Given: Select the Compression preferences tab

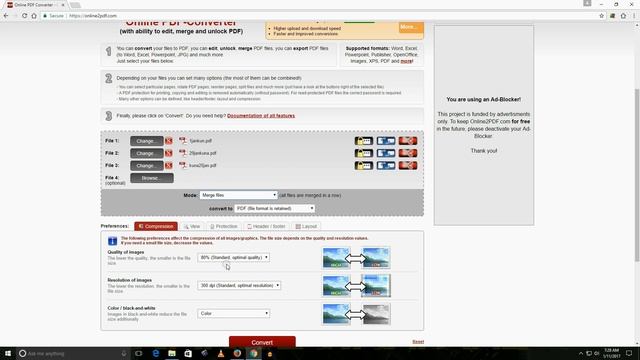Looking at the screenshot, I should pos(156,226).
